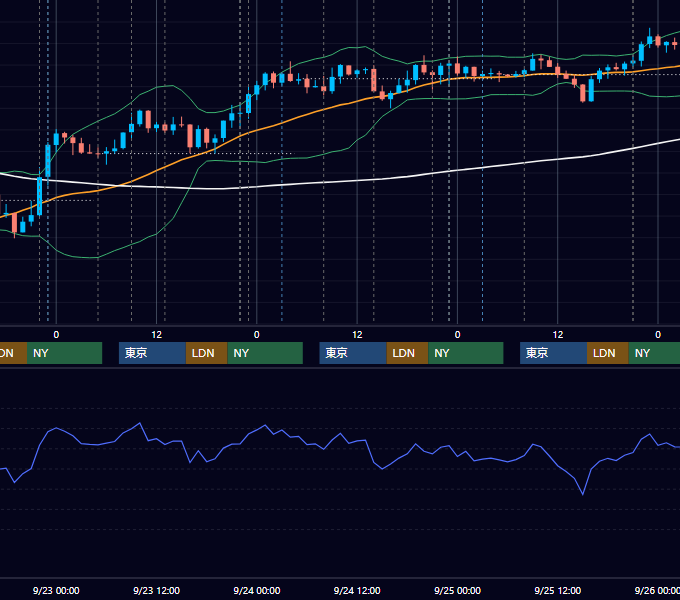Click the 9/25 00:00 date label

458,590
